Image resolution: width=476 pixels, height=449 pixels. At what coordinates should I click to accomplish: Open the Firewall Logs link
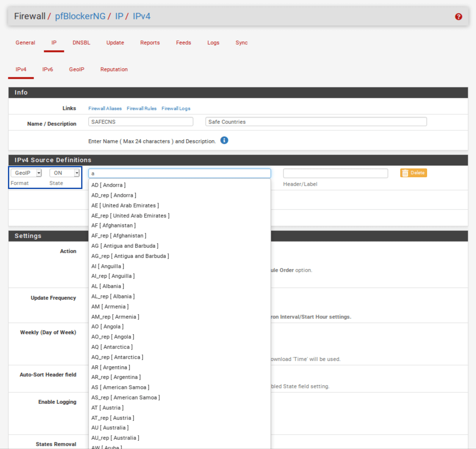tap(176, 108)
